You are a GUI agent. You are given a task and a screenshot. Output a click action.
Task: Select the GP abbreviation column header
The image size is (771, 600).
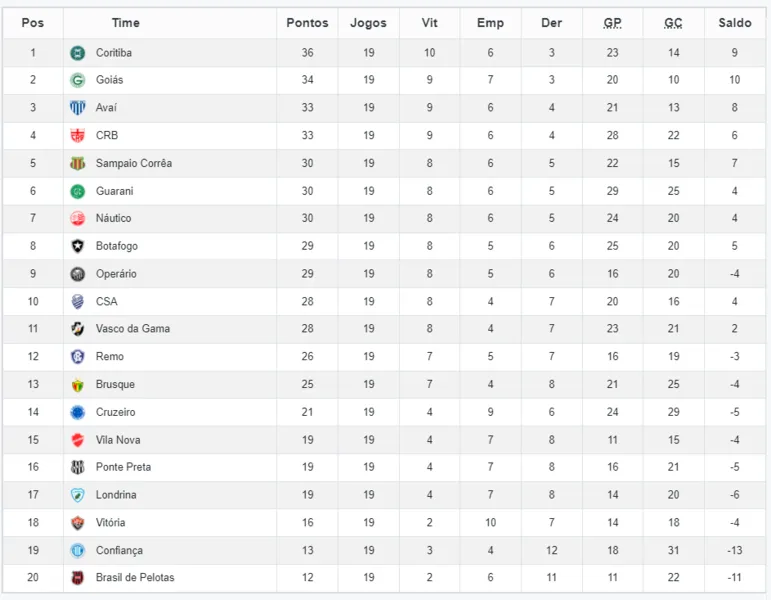[612, 23]
